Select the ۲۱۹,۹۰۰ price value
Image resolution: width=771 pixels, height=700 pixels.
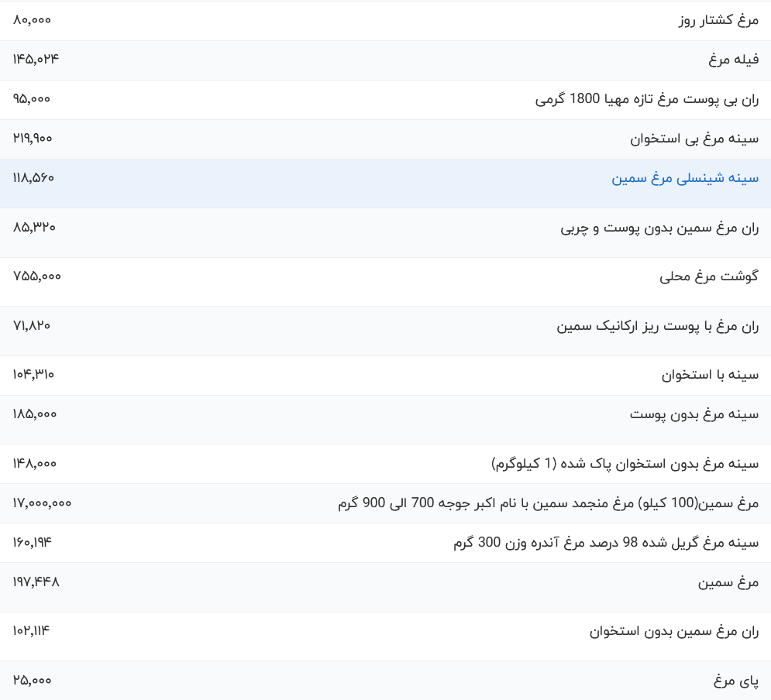[33, 139]
